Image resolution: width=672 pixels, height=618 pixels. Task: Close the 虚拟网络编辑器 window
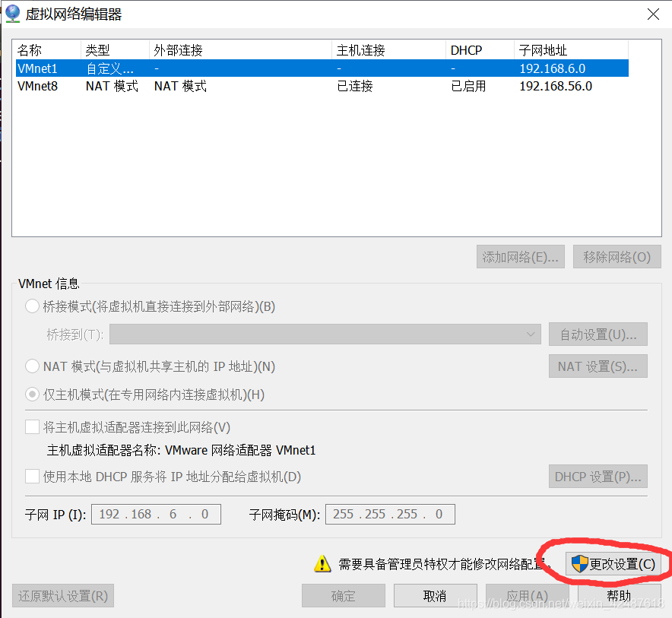[653, 14]
